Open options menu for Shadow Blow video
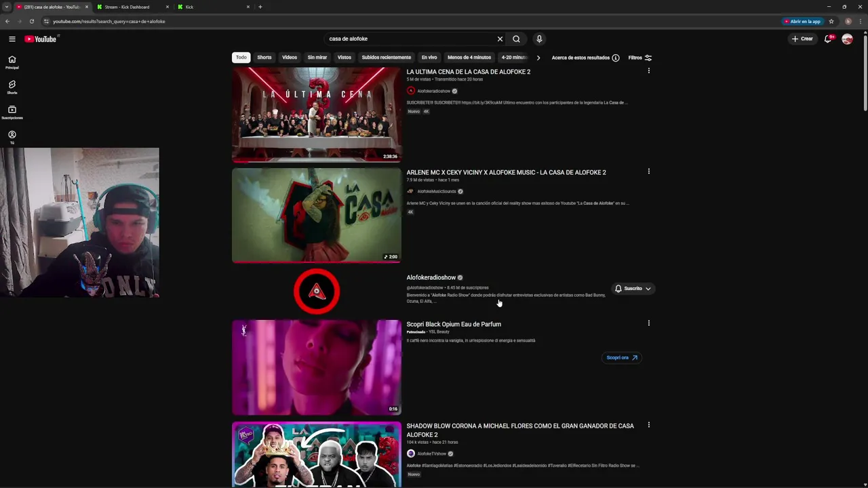The image size is (868, 488). [x=649, y=425]
